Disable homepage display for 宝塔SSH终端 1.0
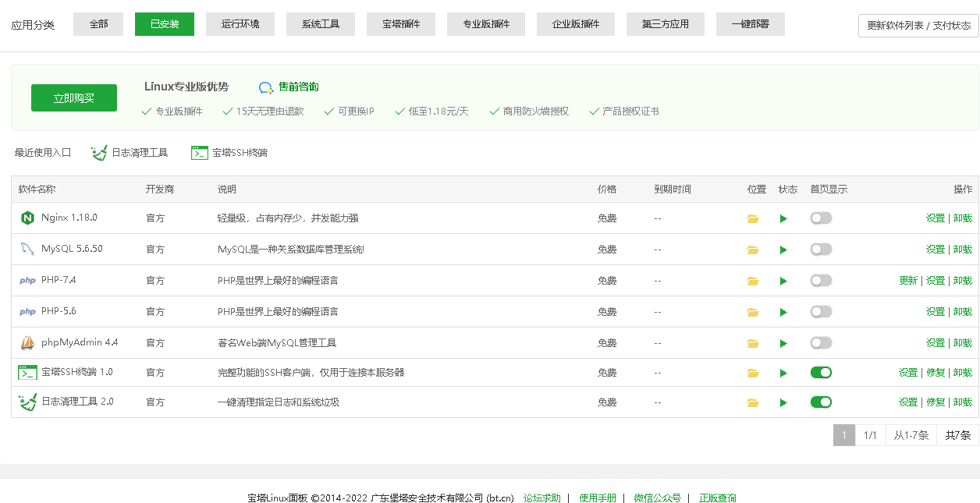 tap(821, 373)
